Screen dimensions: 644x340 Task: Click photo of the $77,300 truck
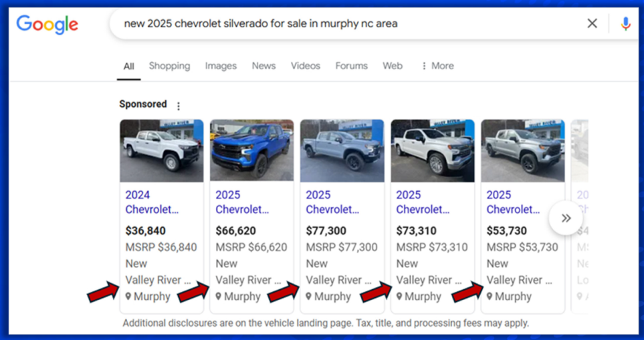pyautogui.click(x=342, y=150)
